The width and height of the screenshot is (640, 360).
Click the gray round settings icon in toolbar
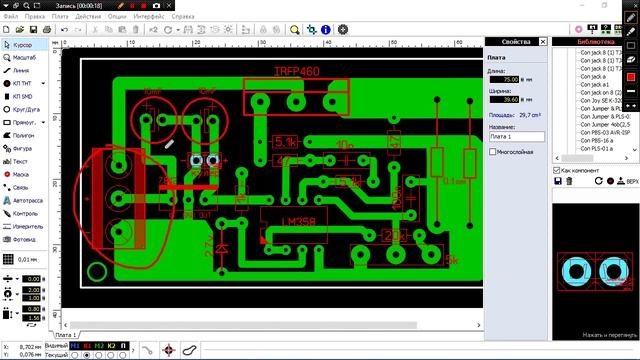click(343, 30)
